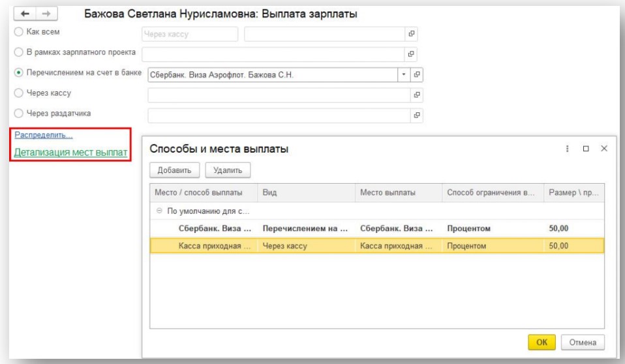
Task: Open 'Детализация мест выплат' link
Action: (70, 153)
